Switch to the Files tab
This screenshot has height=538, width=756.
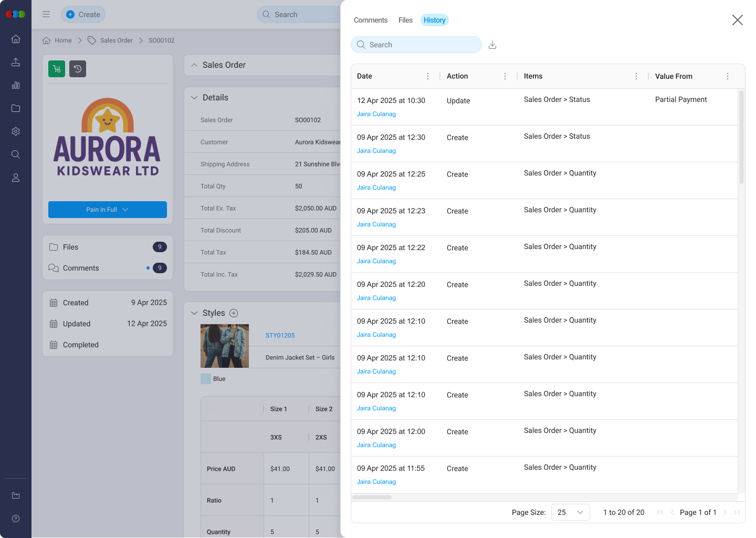[x=405, y=20]
